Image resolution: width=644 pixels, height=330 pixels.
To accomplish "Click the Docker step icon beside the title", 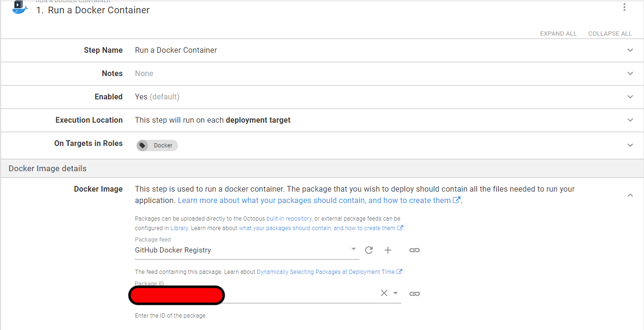I will [19, 8].
